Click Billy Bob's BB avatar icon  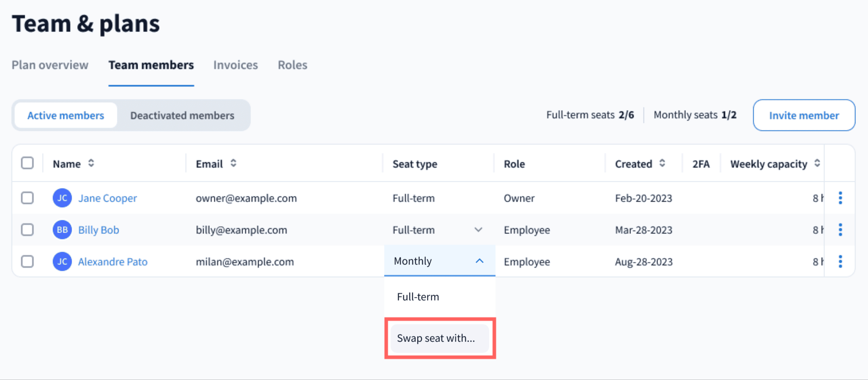[x=62, y=230]
